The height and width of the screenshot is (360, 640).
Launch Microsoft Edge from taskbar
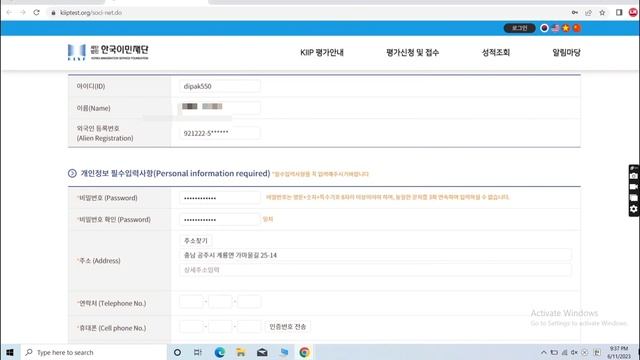coord(220,352)
